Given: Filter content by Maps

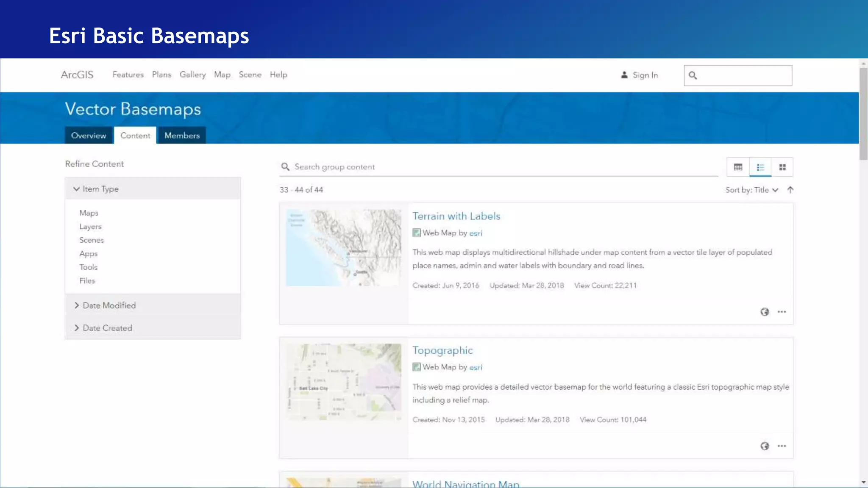Looking at the screenshot, I should click(x=89, y=213).
